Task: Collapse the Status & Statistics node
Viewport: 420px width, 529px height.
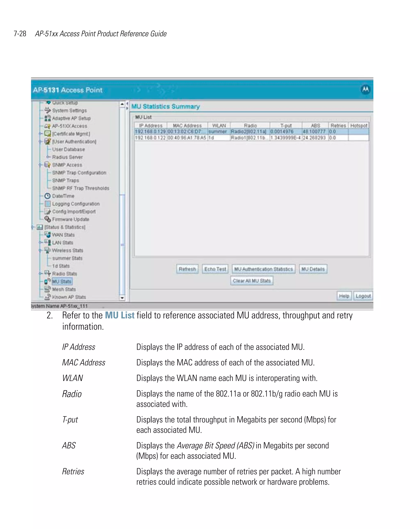Action: (32, 227)
